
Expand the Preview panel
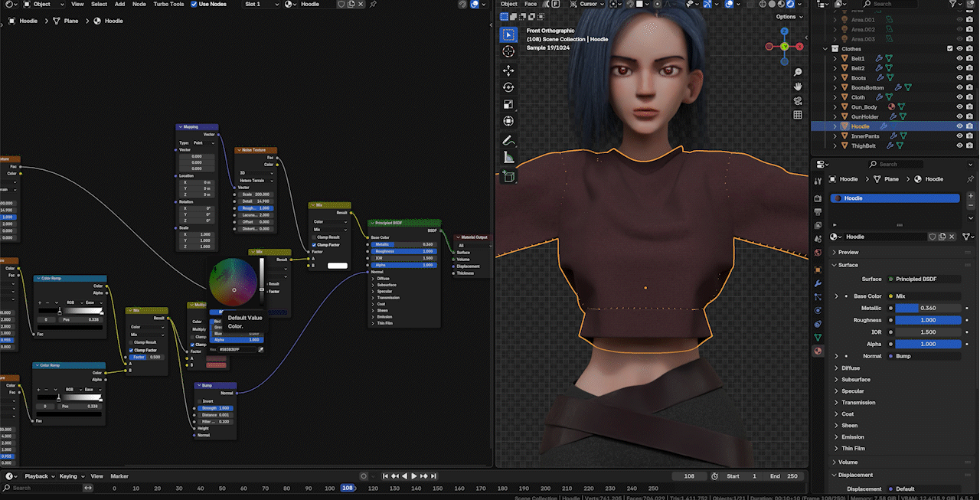point(848,252)
